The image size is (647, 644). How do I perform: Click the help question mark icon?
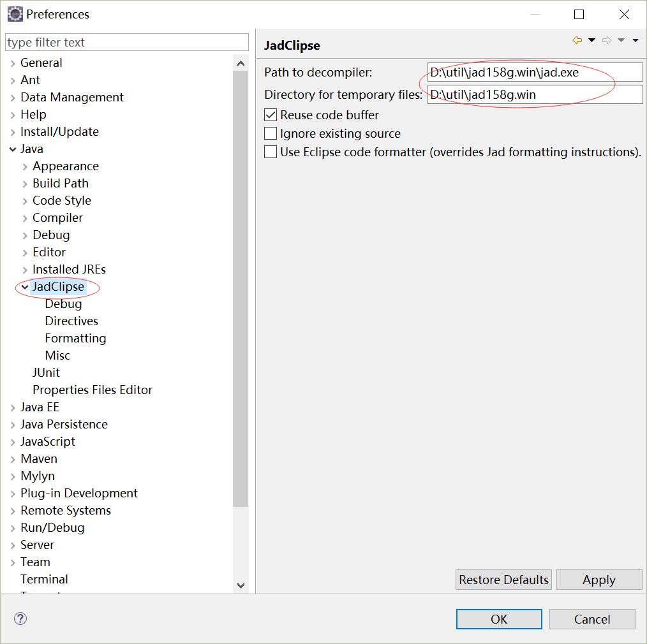(20, 618)
